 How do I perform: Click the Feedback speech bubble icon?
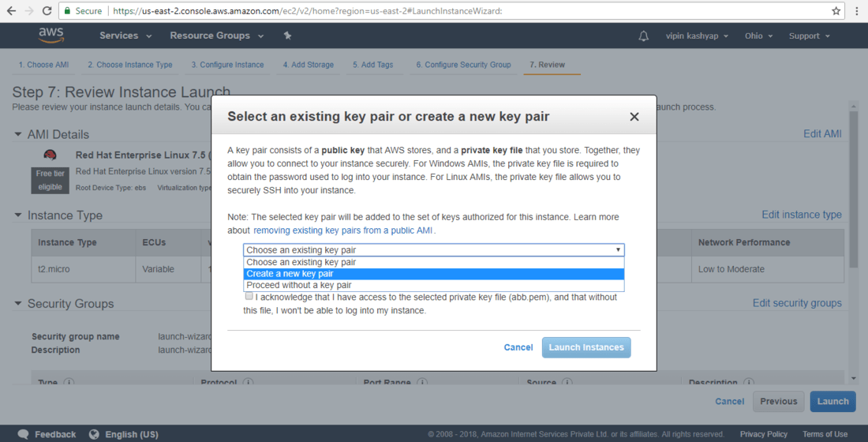[24, 434]
